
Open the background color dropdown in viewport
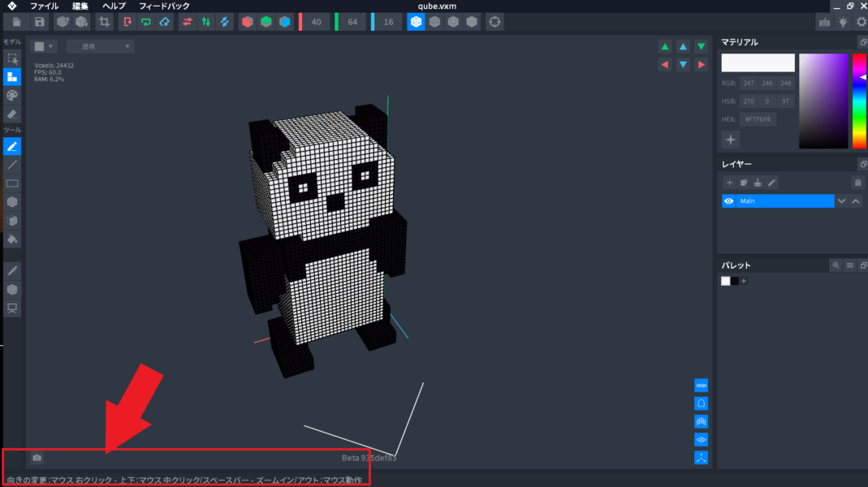(43, 46)
